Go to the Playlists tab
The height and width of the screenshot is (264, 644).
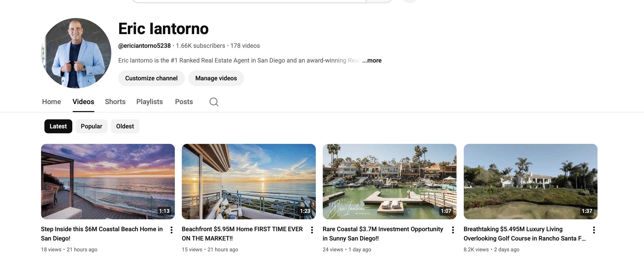click(150, 102)
